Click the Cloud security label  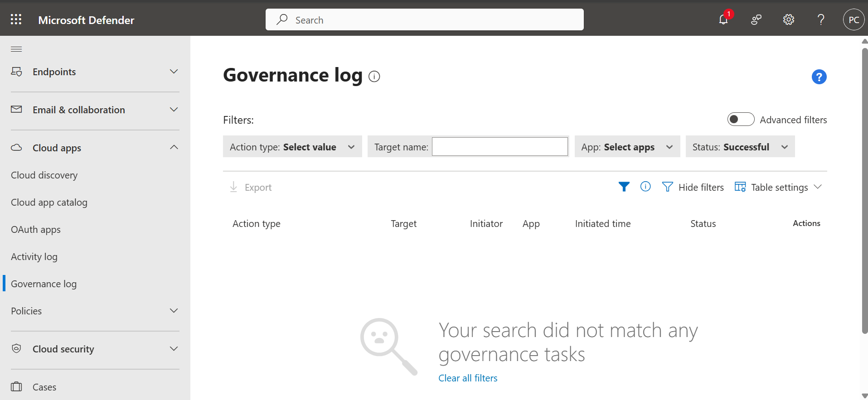coord(63,349)
